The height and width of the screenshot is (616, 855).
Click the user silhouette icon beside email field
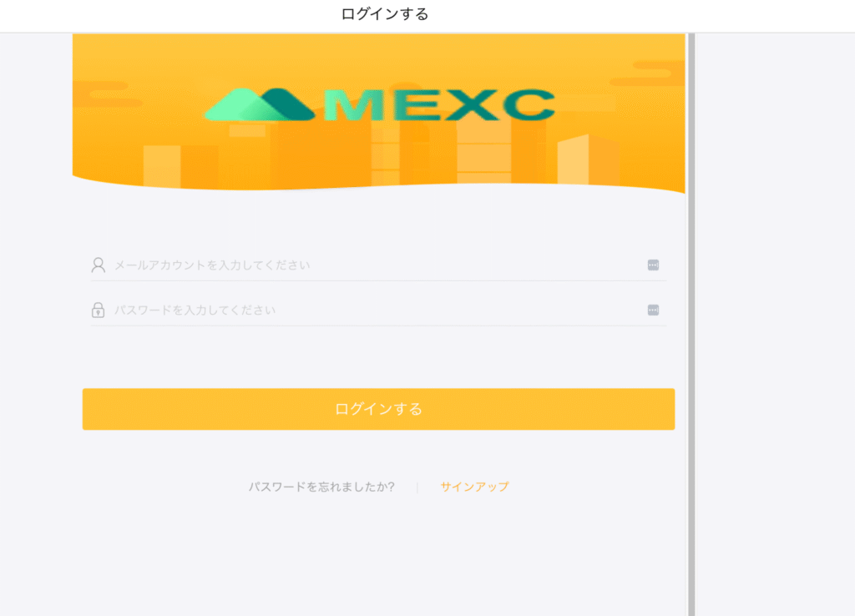click(98, 265)
